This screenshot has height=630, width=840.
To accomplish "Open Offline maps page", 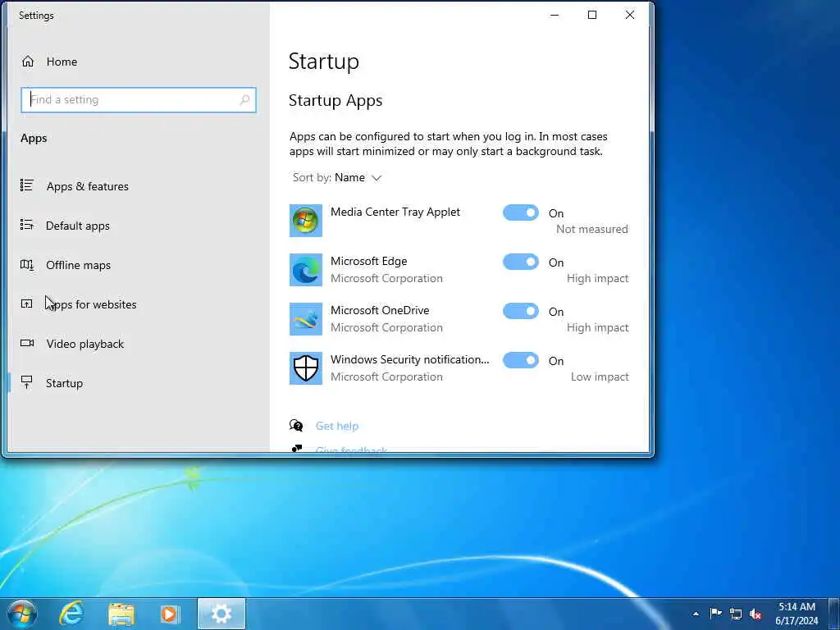I will tap(78, 265).
